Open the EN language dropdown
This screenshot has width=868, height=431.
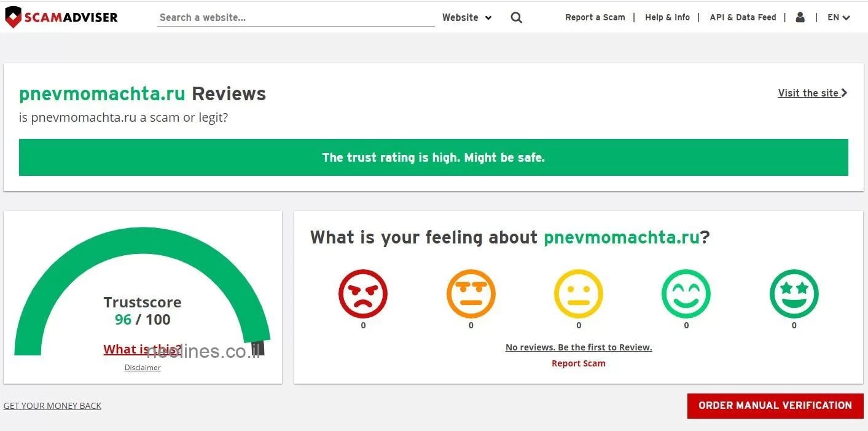(x=839, y=17)
